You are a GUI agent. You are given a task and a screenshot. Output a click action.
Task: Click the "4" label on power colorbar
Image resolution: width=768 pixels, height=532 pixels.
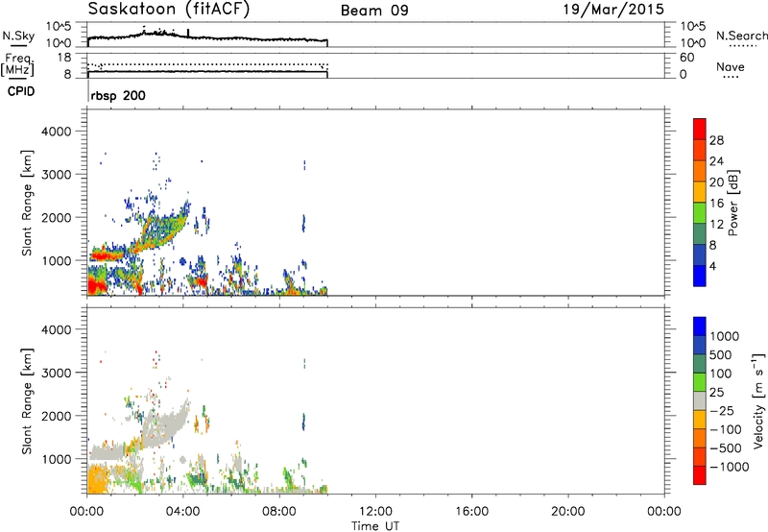tap(712, 266)
